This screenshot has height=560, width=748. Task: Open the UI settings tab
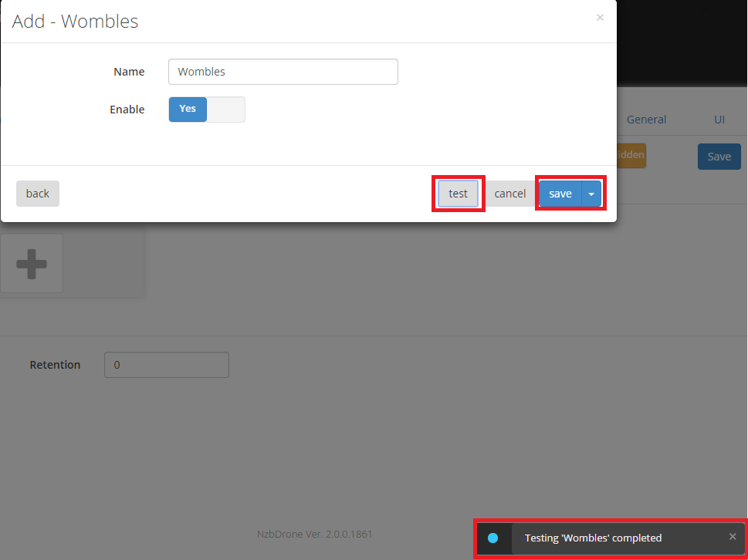coord(719,120)
